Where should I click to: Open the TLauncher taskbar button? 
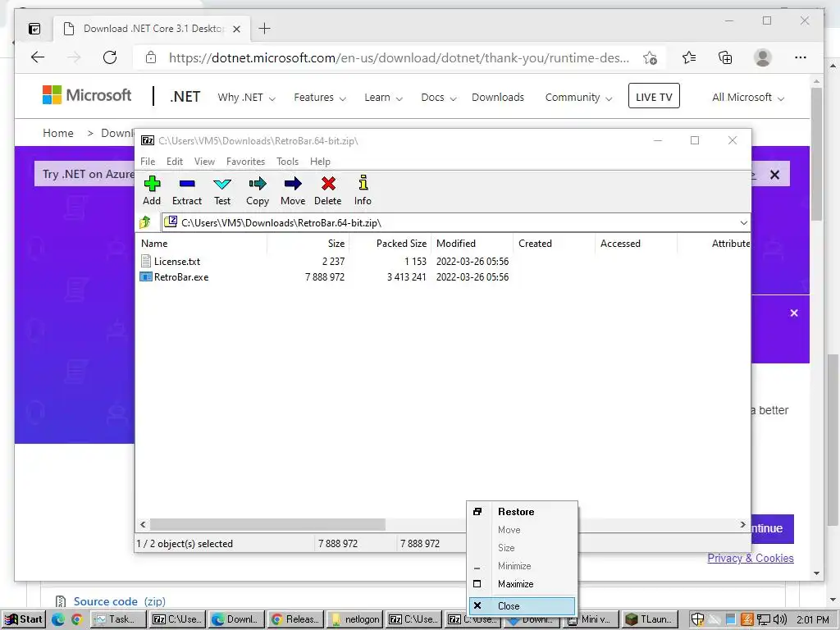click(651, 619)
